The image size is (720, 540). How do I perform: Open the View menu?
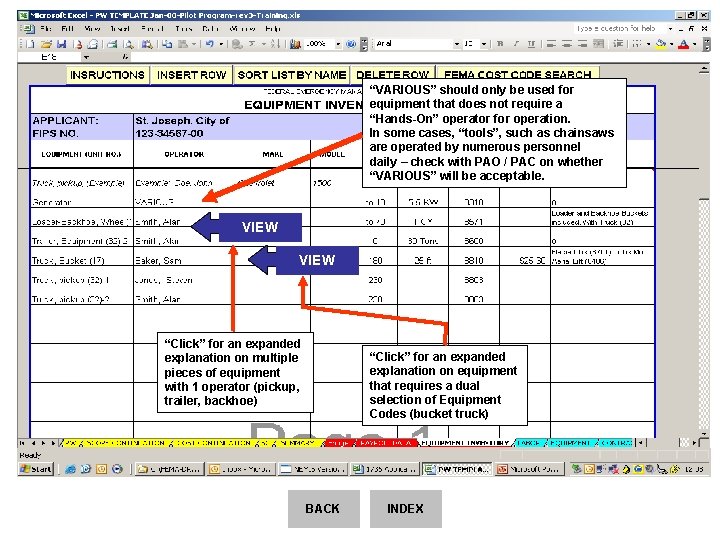point(92,28)
